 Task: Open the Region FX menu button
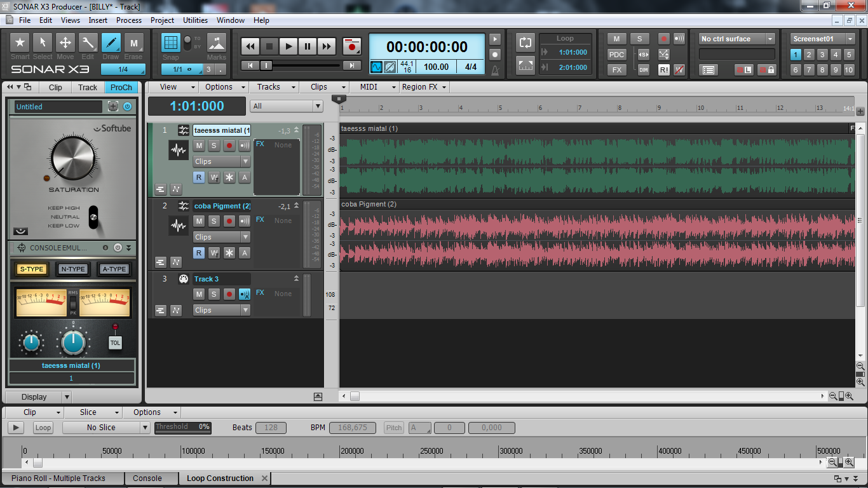[x=424, y=87]
